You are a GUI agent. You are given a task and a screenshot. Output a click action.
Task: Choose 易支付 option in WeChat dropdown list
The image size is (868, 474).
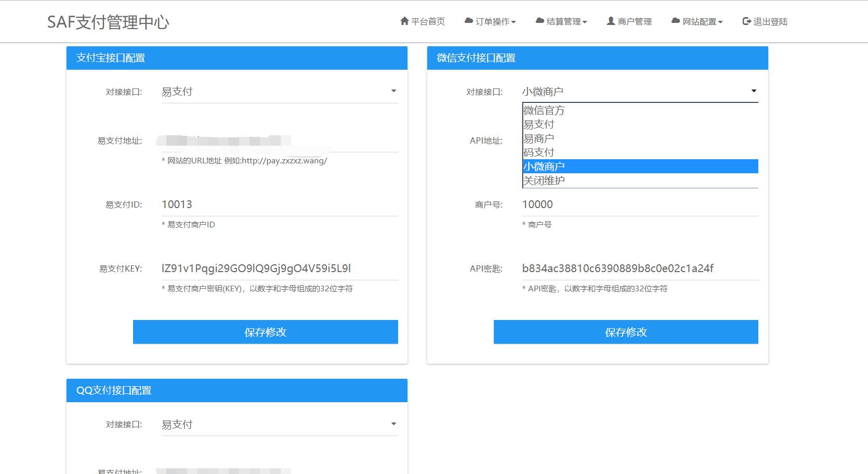tap(640, 124)
